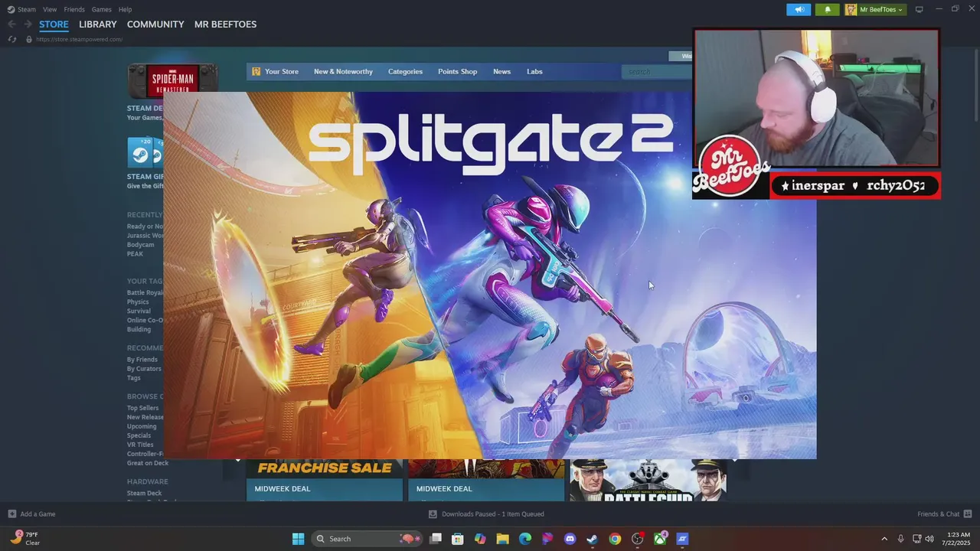Image resolution: width=980 pixels, height=551 pixels.
Task: Open the Categories menu
Action: [405, 71]
